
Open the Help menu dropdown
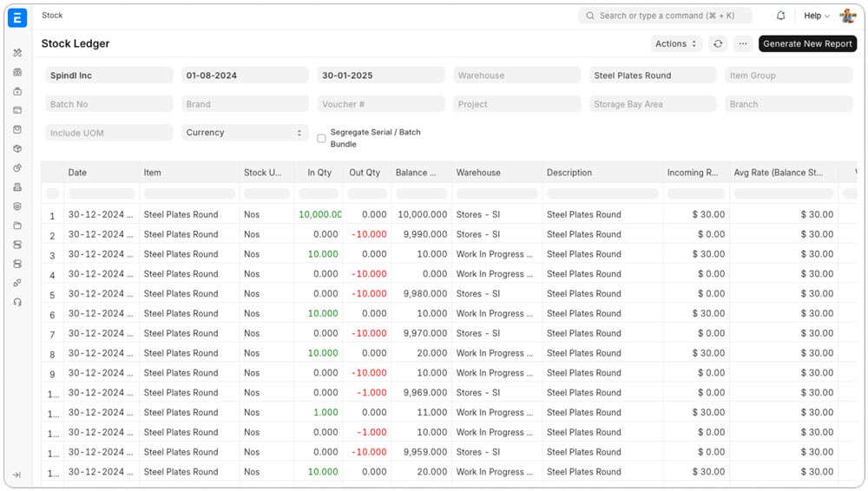[816, 16]
